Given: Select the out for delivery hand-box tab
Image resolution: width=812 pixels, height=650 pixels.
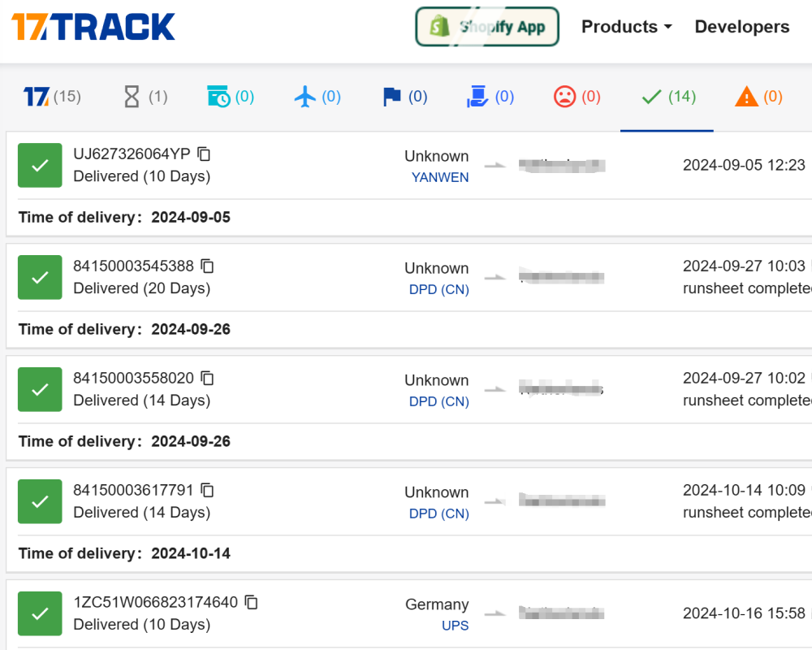Looking at the screenshot, I should [490, 97].
